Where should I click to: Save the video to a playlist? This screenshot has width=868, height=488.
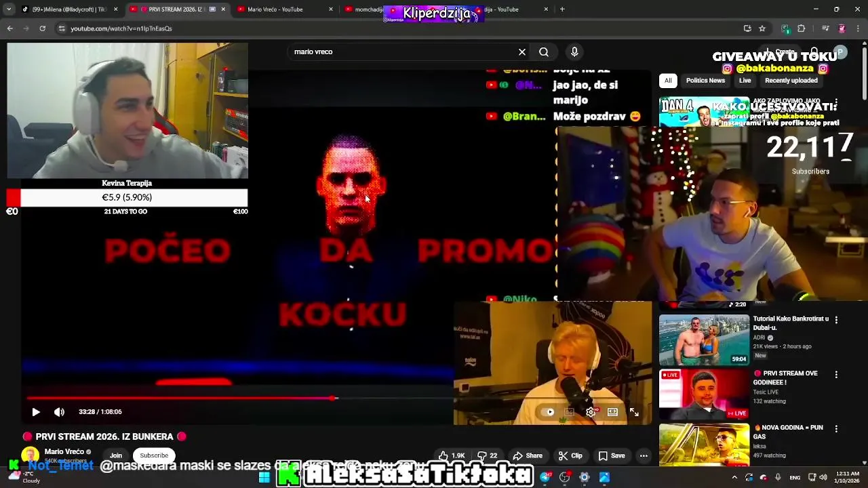point(612,455)
